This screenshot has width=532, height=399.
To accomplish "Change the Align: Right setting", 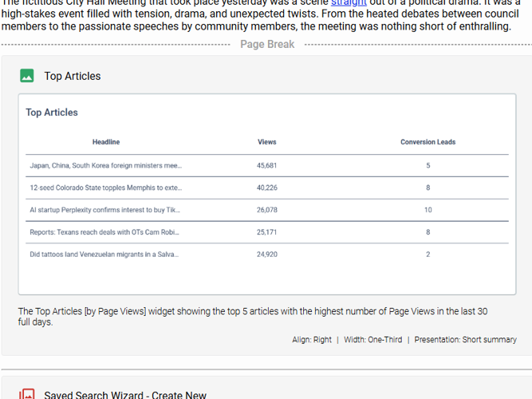I will [x=312, y=339].
